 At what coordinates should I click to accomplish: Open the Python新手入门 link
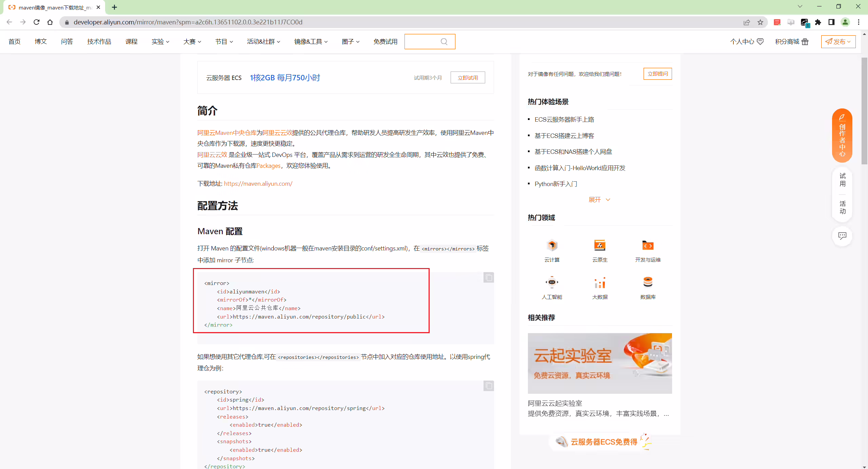pyautogui.click(x=556, y=184)
